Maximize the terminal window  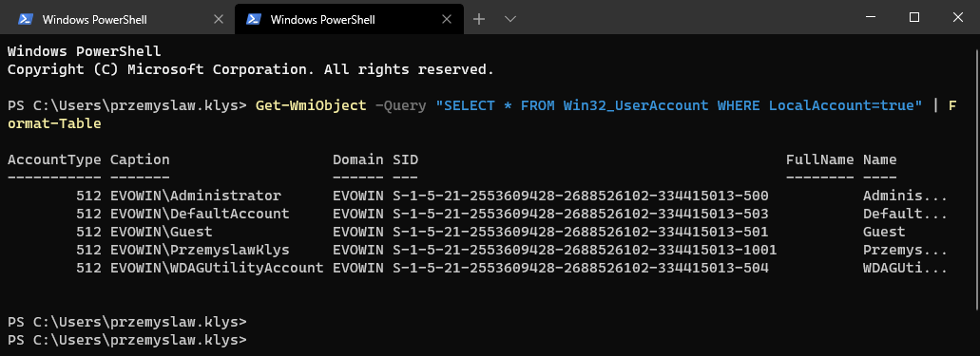coord(913,17)
